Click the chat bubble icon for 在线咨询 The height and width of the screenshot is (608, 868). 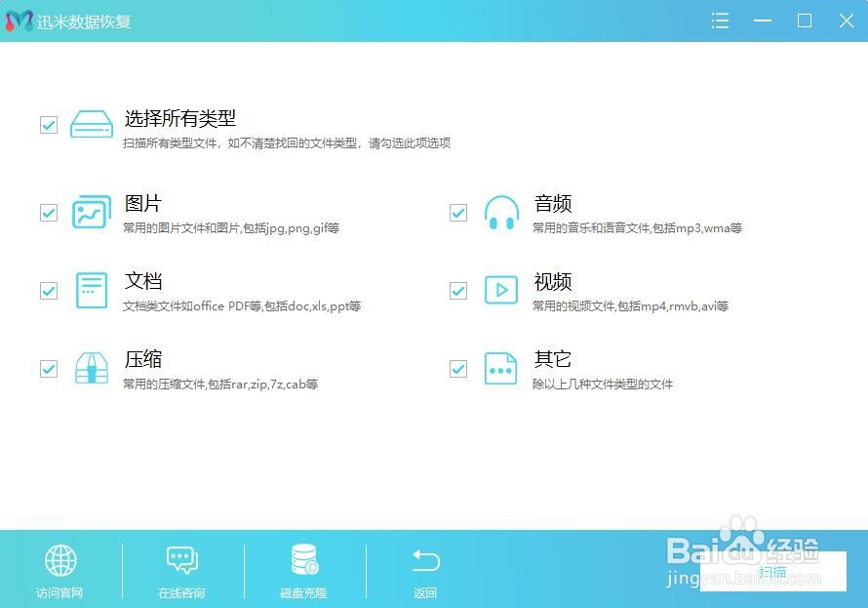(x=181, y=560)
